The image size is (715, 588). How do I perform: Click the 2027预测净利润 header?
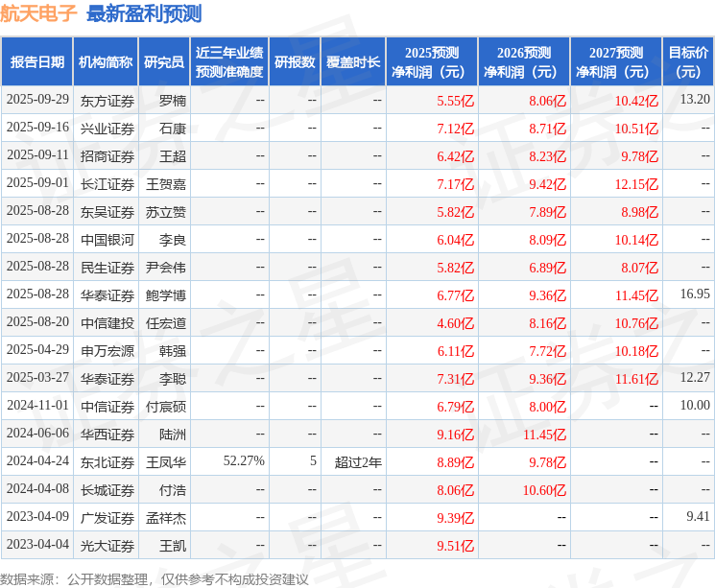point(616,62)
